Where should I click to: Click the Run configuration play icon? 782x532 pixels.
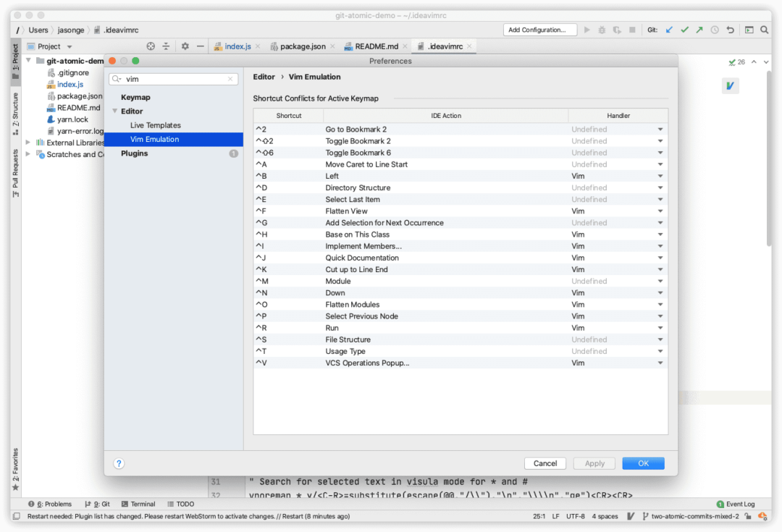tap(587, 30)
